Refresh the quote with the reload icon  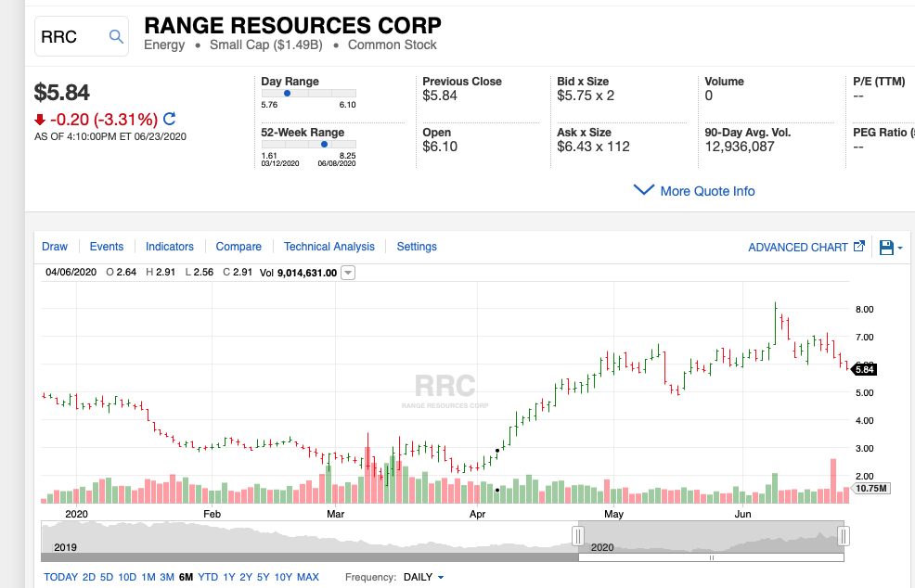(169, 119)
